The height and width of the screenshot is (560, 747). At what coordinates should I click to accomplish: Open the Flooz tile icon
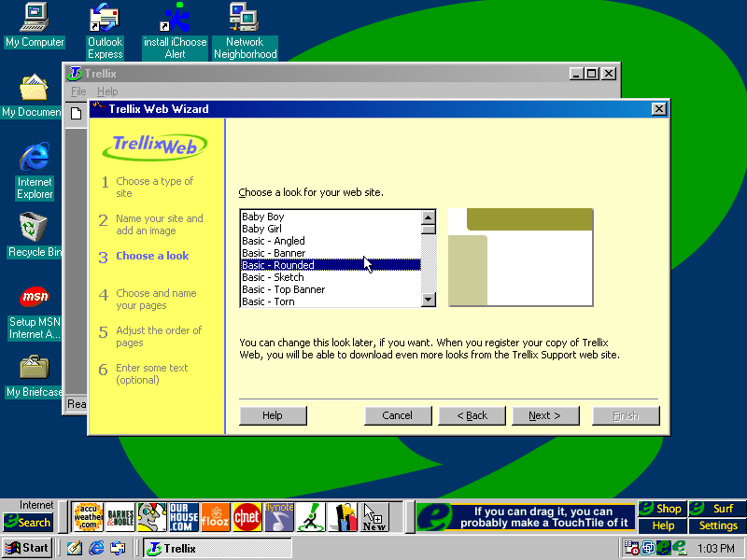(x=215, y=516)
